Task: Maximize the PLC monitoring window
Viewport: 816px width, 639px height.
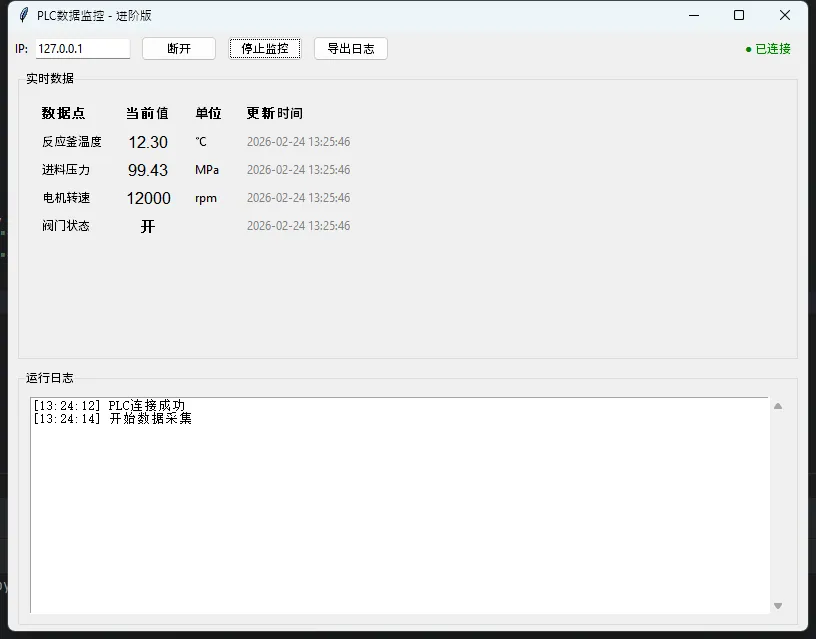Action: point(739,15)
